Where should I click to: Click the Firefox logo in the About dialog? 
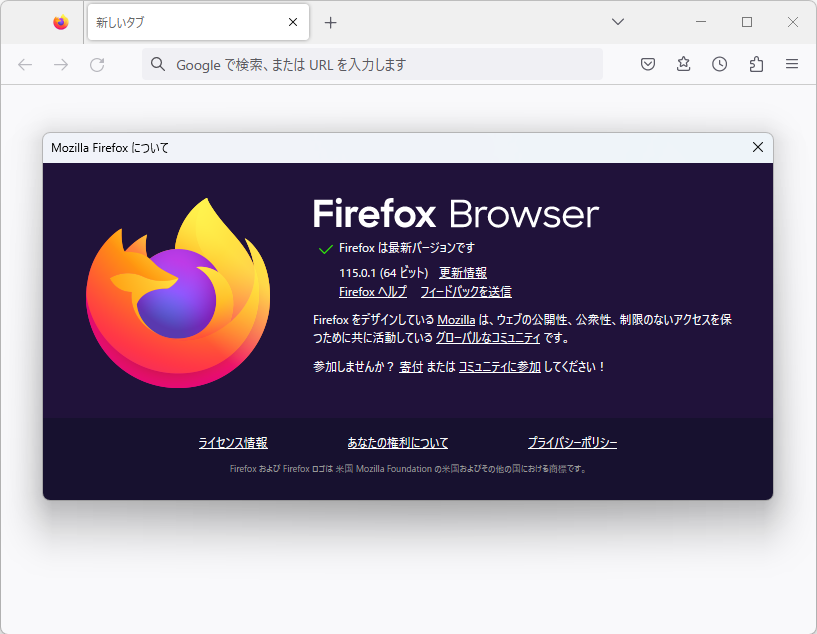pos(178,290)
